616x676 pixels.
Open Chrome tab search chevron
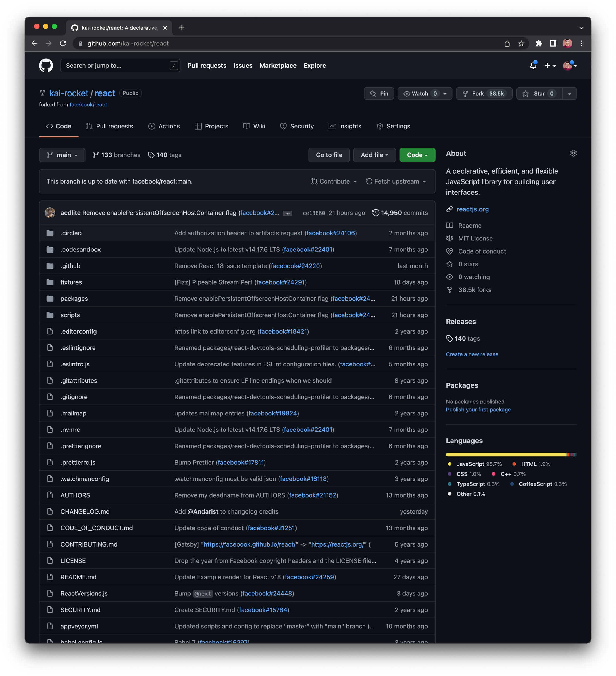pyautogui.click(x=581, y=28)
